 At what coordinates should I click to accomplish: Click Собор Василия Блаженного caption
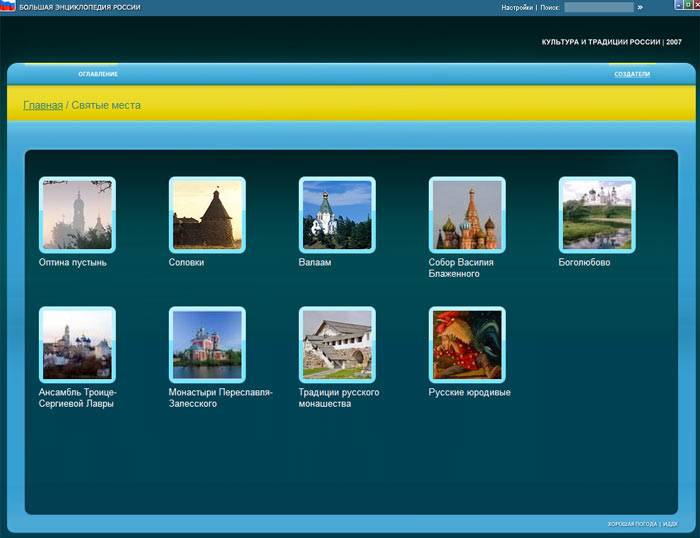pyautogui.click(x=461, y=268)
